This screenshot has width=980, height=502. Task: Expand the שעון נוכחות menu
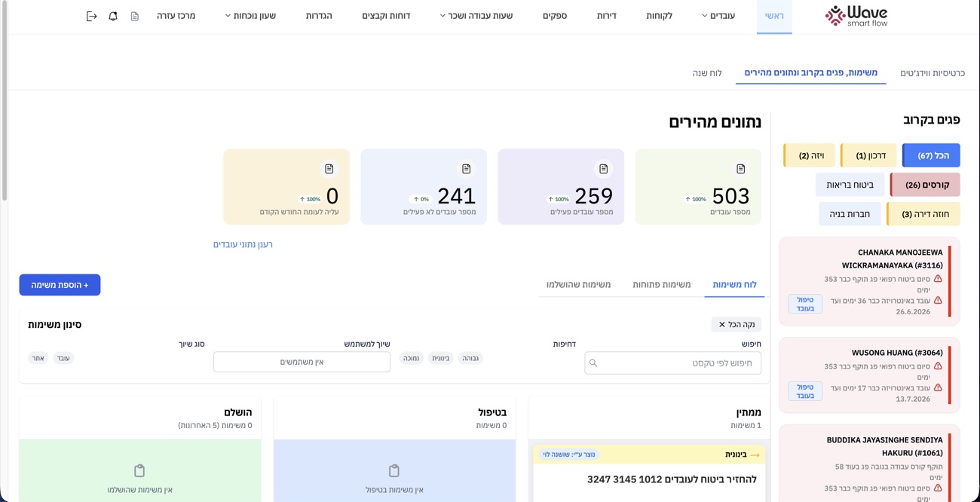(250, 16)
